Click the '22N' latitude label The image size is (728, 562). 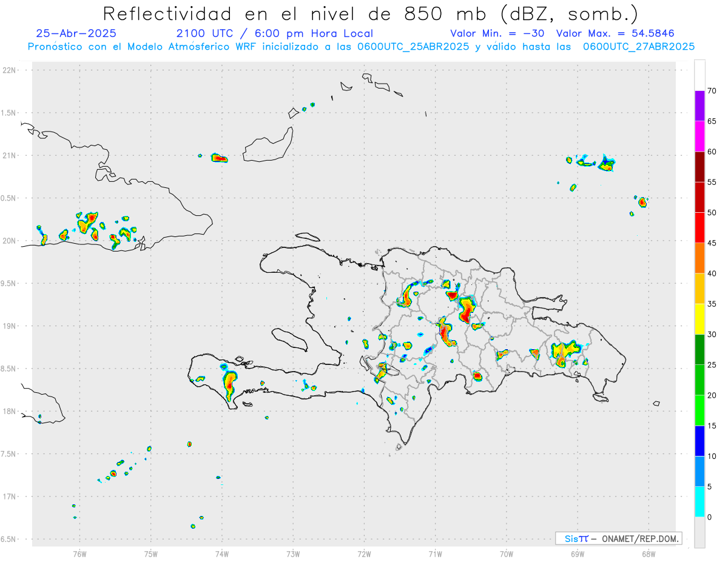[10, 70]
